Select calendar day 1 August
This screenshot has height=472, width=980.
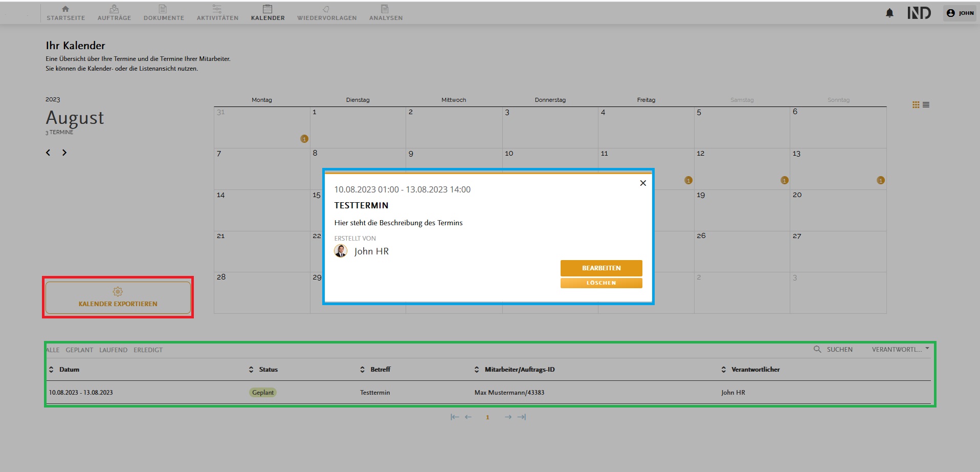point(358,127)
